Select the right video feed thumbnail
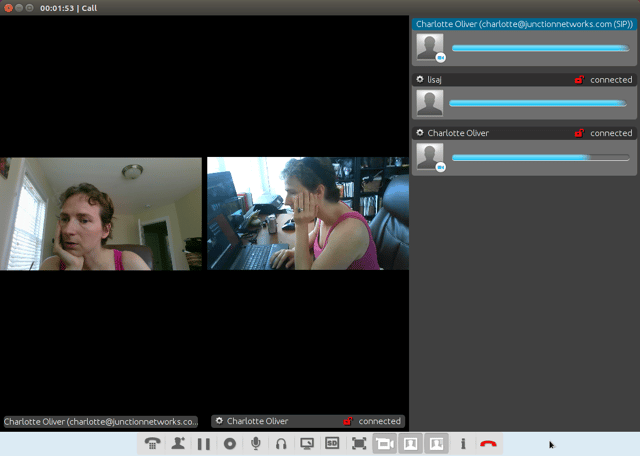Viewport: 640px width, 456px height. click(x=307, y=213)
